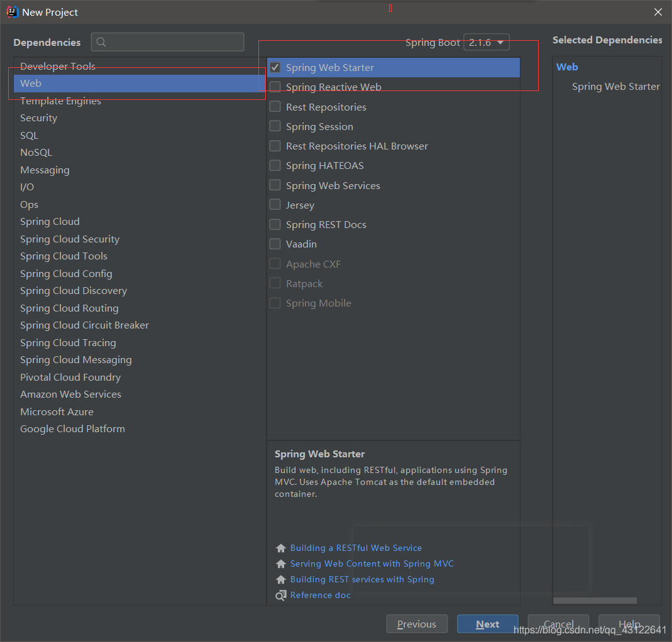Click the Cancel button
The height and width of the screenshot is (642, 672).
pos(558,624)
